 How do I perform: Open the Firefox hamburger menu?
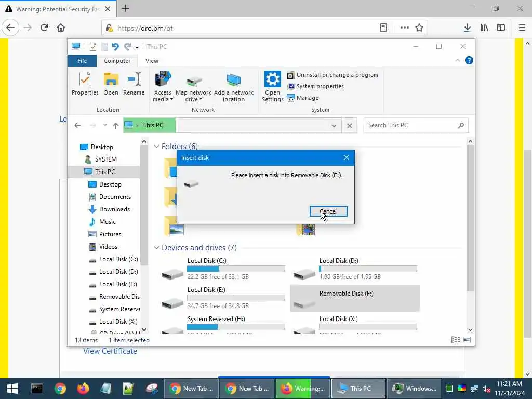522,28
